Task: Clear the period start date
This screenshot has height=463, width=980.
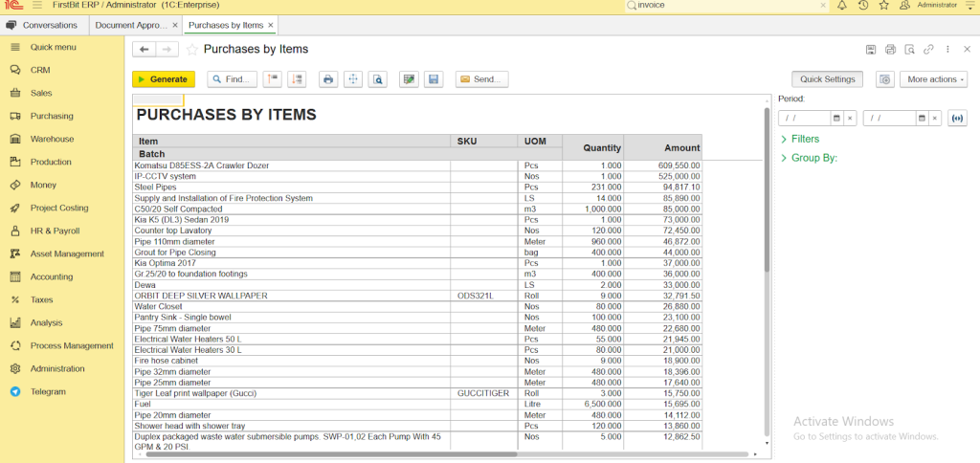Action: (x=850, y=118)
